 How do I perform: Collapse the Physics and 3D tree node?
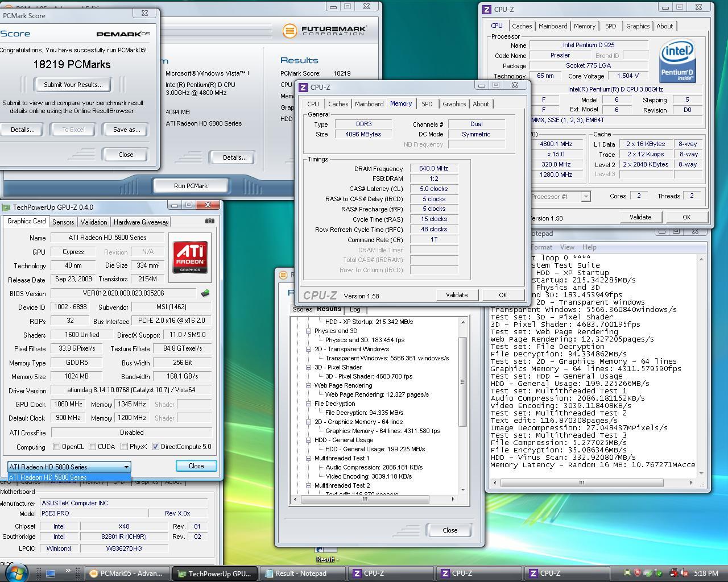click(309, 331)
